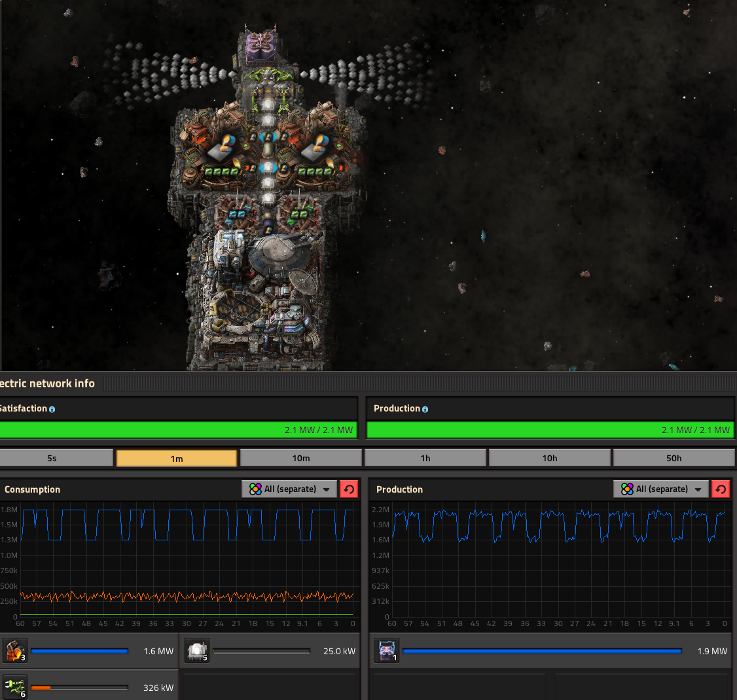The image size is (737, 700).
Task: Reset the Production graph with red button
Action: coord(721,489)
